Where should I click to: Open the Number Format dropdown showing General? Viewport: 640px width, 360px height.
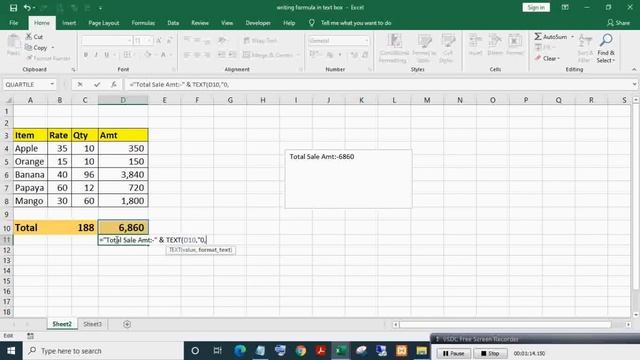tap(366, 41)
